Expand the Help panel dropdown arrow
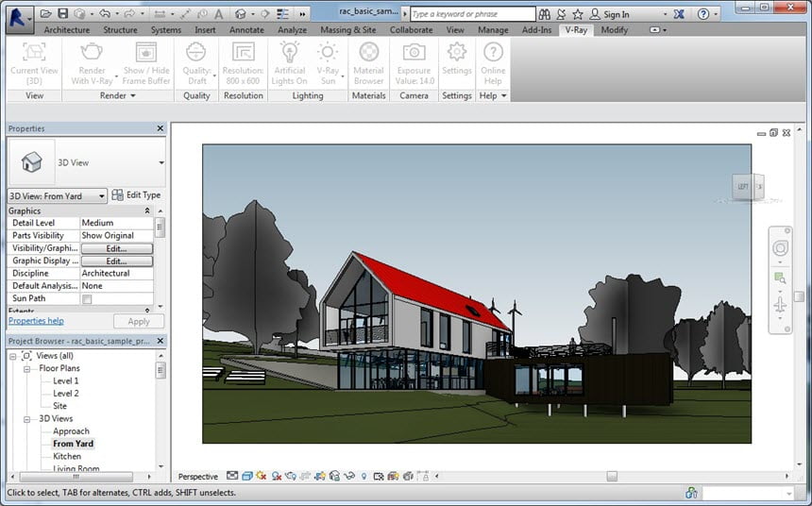 pos(503,95)
